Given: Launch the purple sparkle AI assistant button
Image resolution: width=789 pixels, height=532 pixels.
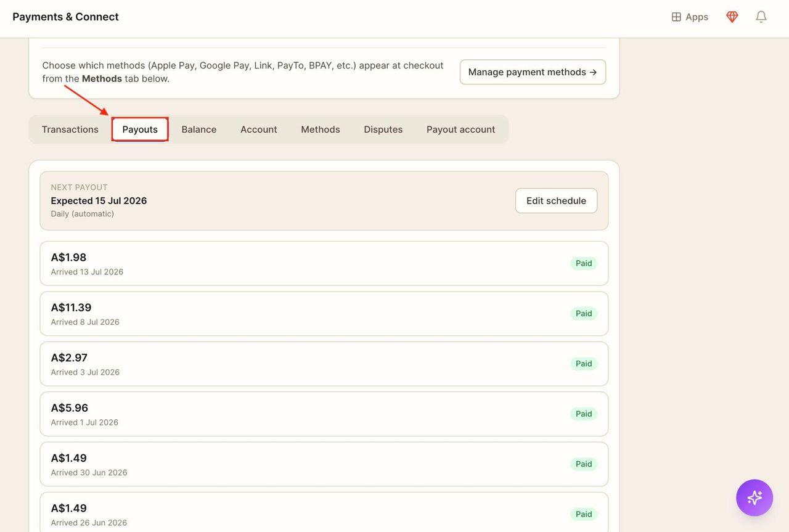Looking at the screenshot, I should tap(754, 497).
